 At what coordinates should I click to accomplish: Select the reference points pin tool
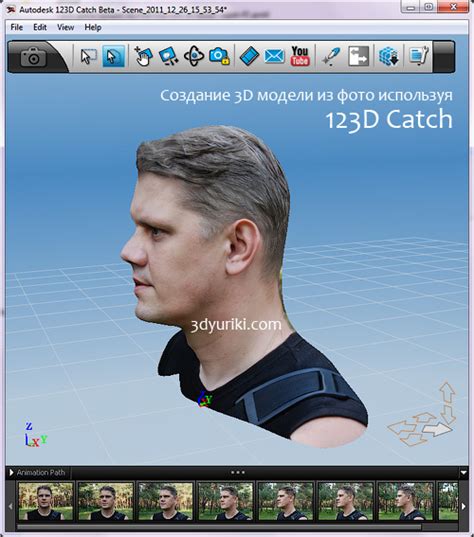coord(331,57)
